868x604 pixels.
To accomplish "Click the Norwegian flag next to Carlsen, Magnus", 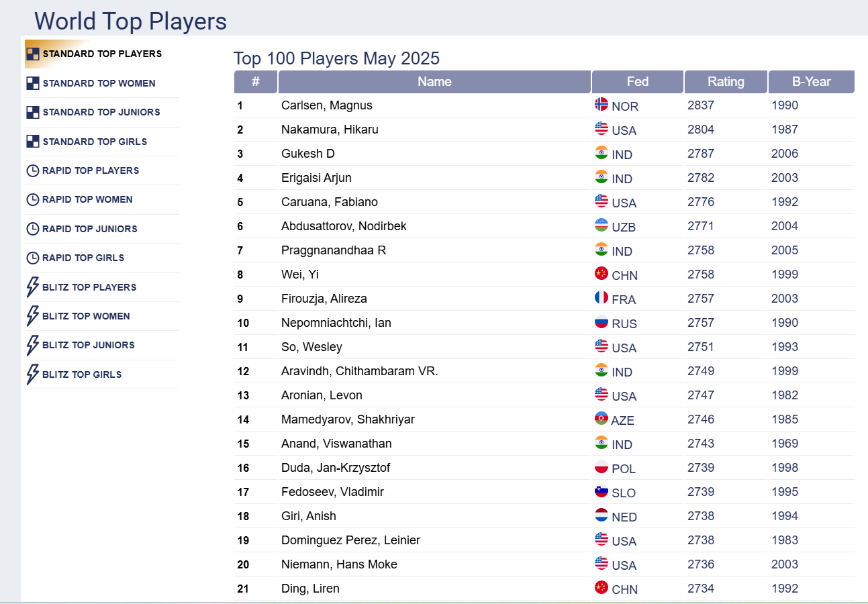I will pos(601,105).
